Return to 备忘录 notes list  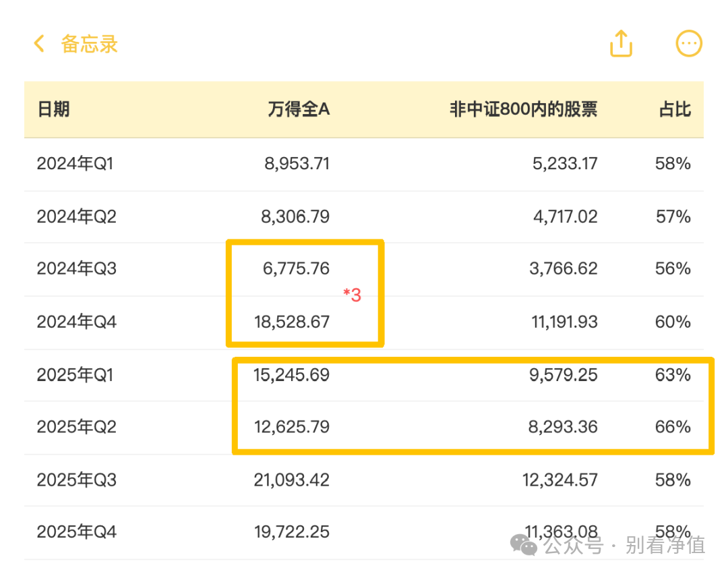click(x=89, y=45)
